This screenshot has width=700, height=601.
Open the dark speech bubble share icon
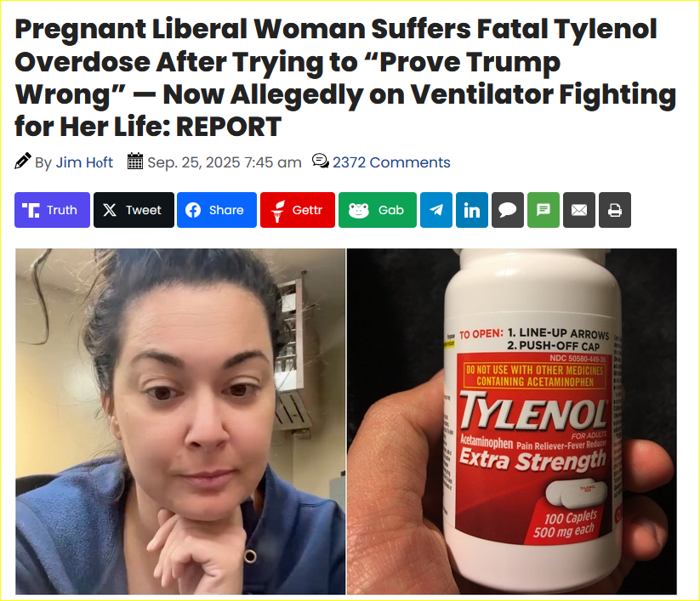(x=508, y=210)
